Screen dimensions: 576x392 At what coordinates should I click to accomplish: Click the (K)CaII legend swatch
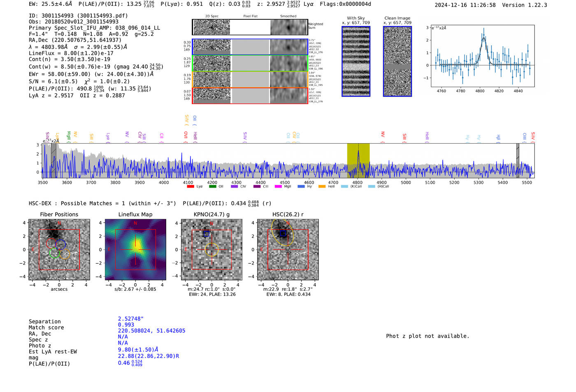point(345,186)
